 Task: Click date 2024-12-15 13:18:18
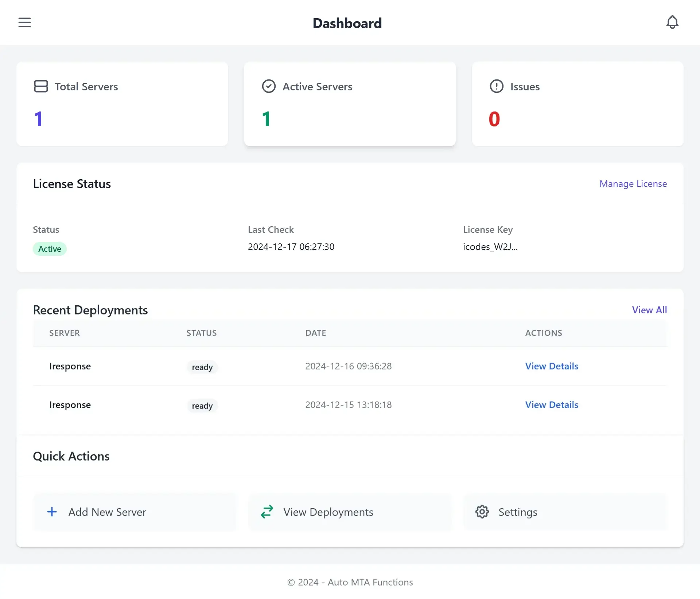[x=348, y=405]
